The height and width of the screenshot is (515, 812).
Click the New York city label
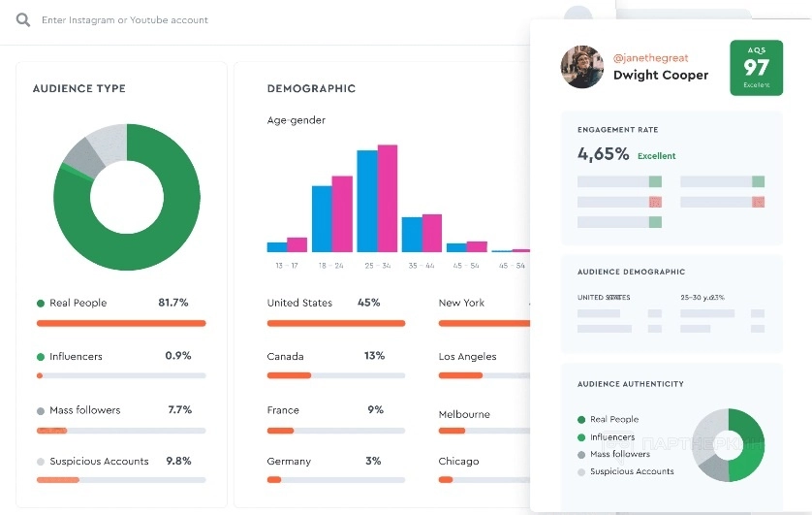[x=461, y=303]
